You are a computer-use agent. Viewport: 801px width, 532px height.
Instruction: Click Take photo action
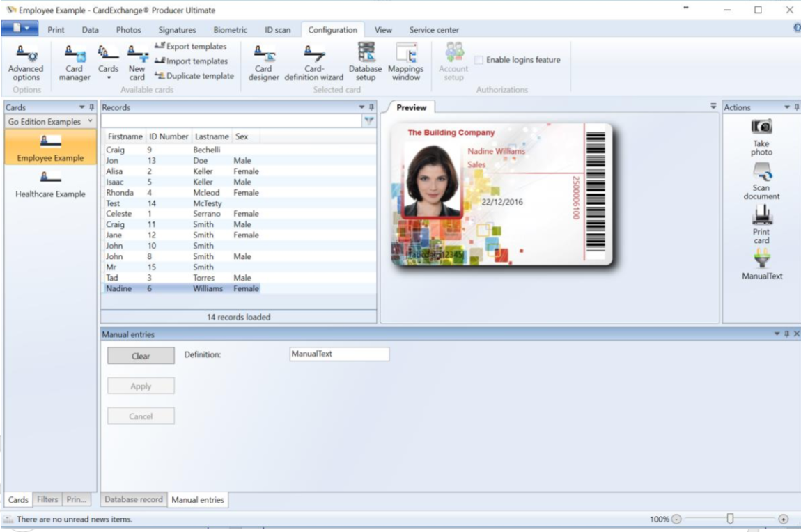(x=761, y=136)
